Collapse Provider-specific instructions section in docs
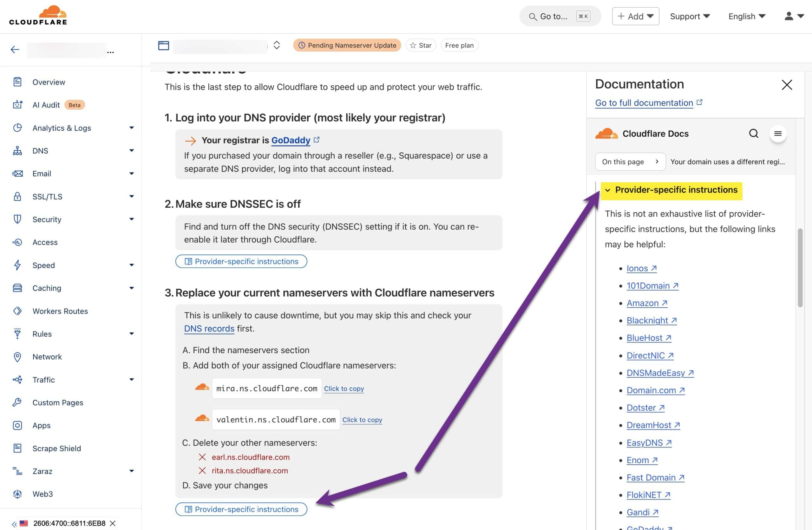This screenshot has width=812, height=530. 671,190
